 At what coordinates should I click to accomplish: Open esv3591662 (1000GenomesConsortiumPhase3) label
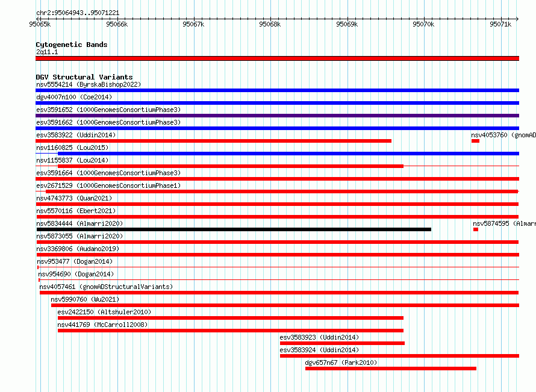click(108, 122)
